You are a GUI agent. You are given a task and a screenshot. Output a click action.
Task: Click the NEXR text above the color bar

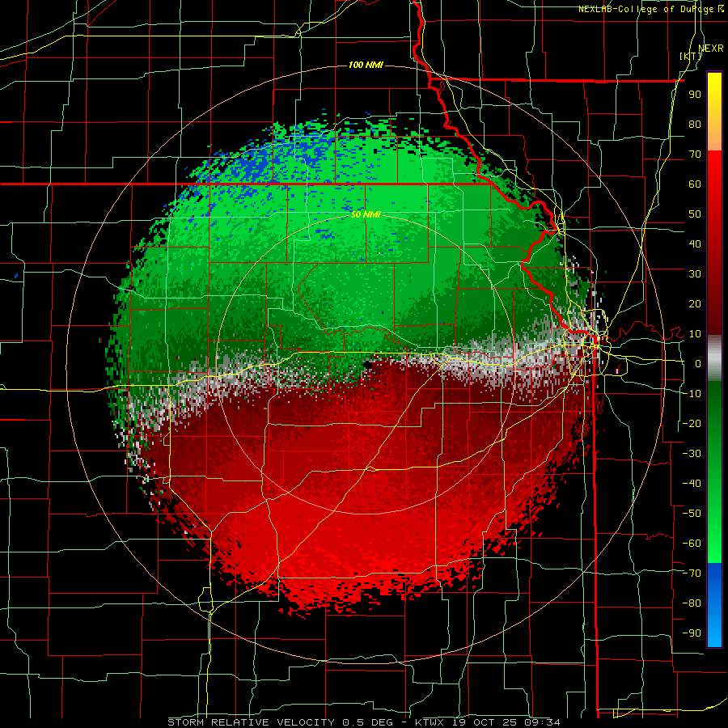click(x=711, y=49)
